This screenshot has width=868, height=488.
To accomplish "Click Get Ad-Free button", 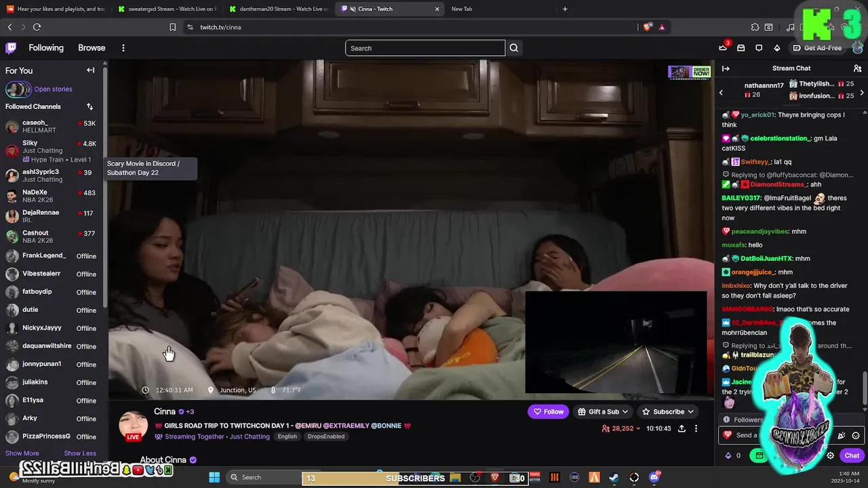I will 817,48.
